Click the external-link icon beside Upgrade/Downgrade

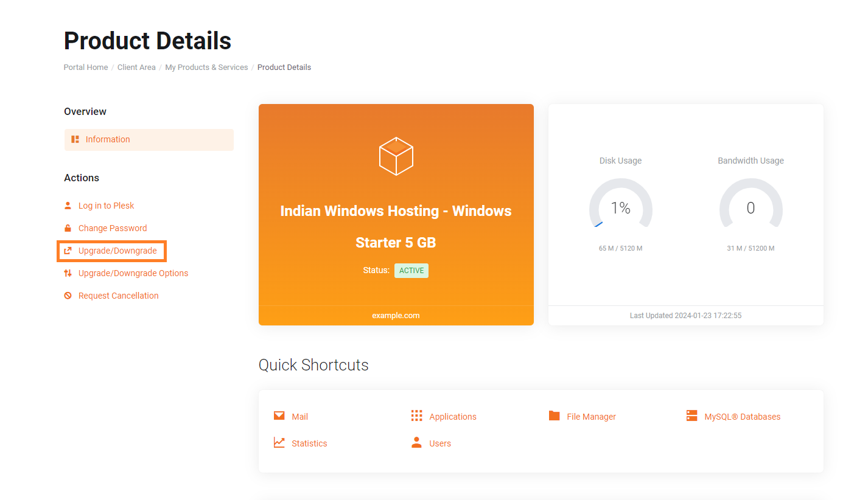coord(68,251)
